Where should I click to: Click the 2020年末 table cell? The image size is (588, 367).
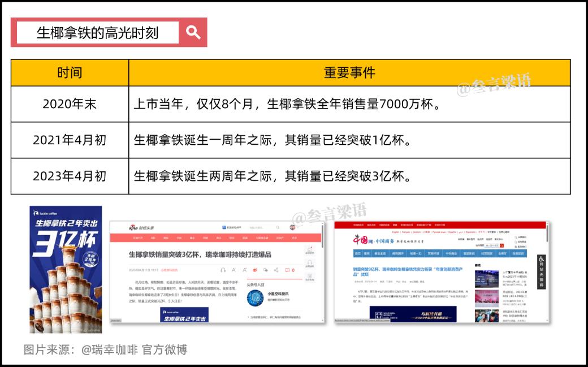[x=70, y=104]
